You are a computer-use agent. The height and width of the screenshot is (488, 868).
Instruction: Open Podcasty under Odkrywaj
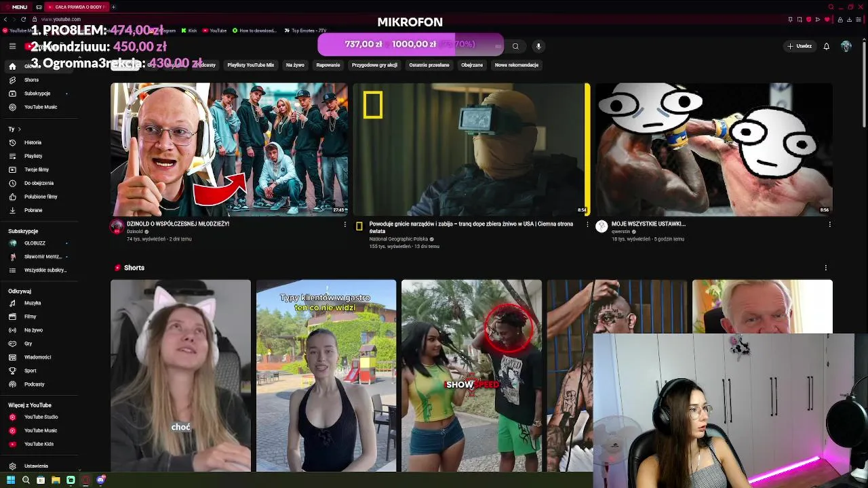coord(38,384)
